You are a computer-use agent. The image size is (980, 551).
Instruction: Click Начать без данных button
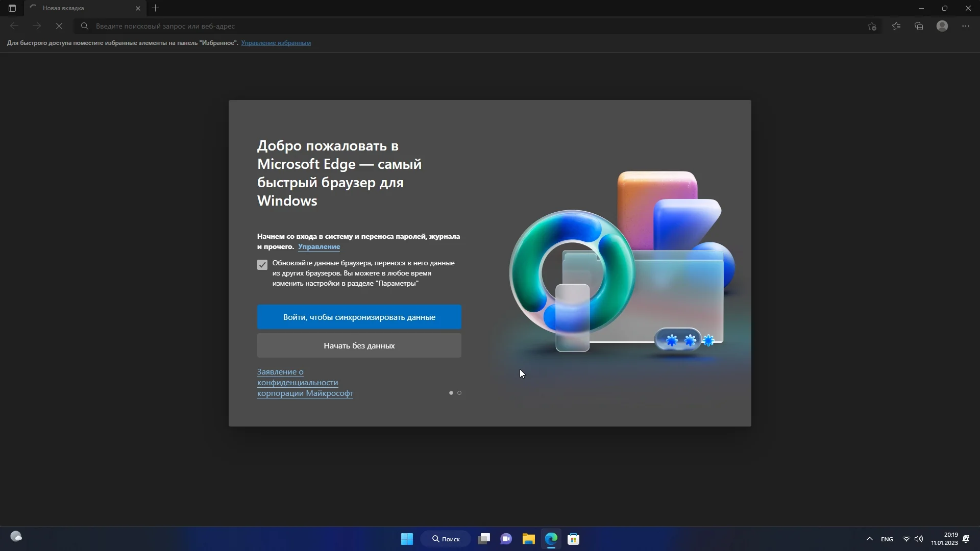click(359, 345)
